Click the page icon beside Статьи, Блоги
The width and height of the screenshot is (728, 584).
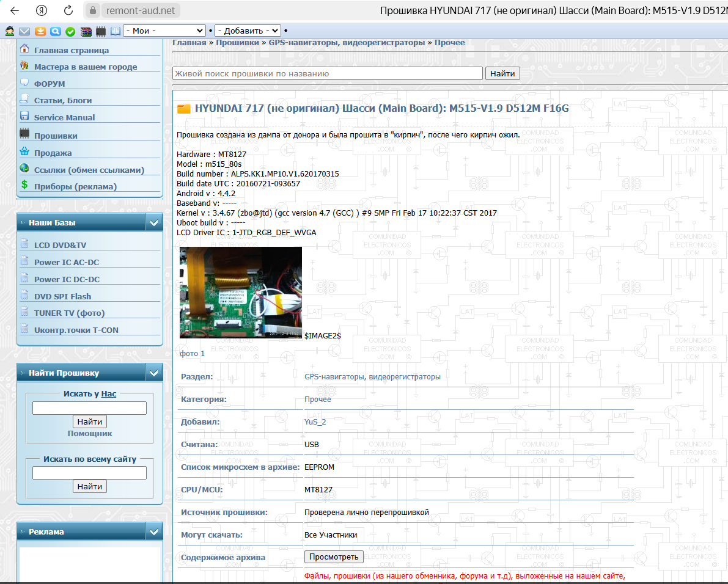[x=24, y=99]
